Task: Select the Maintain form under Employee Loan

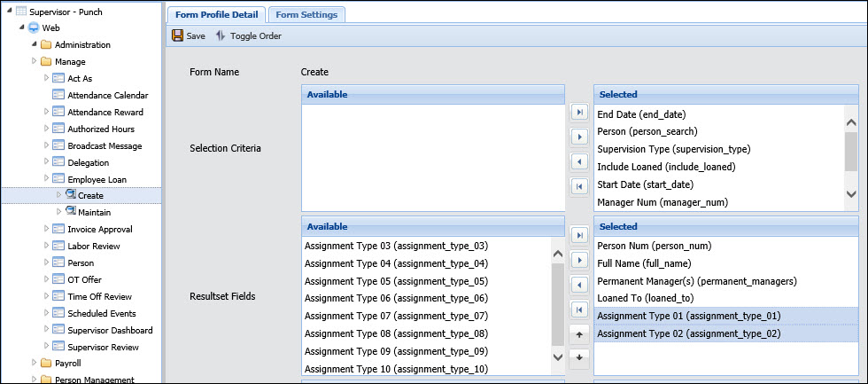Action: (x=93, y=212)
